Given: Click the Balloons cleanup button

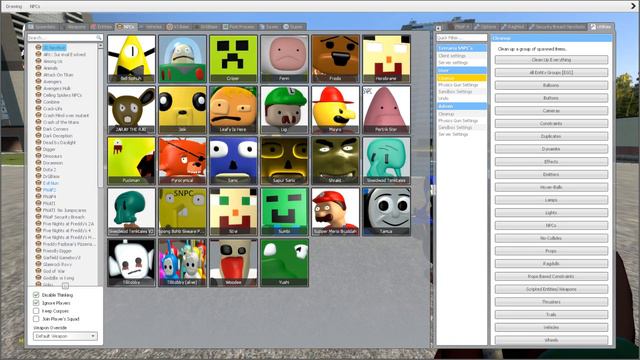Looking at the screenshot, I should click(551, 85).
